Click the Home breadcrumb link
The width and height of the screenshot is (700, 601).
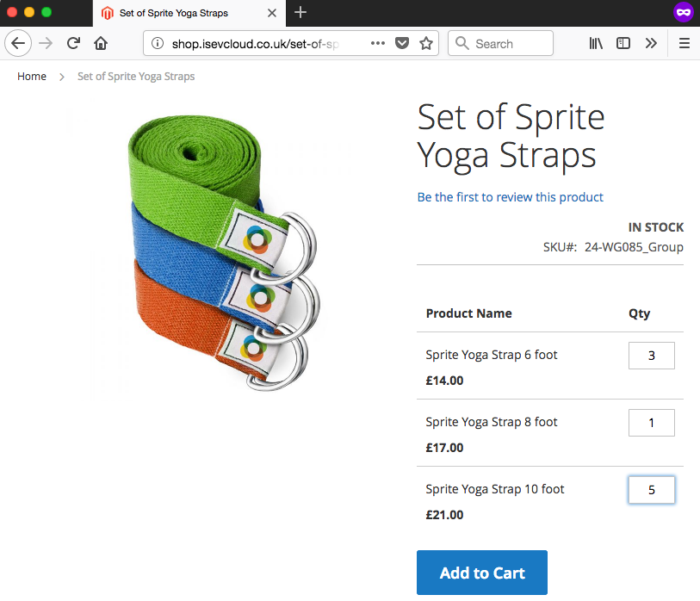click(x=32, y=77)
